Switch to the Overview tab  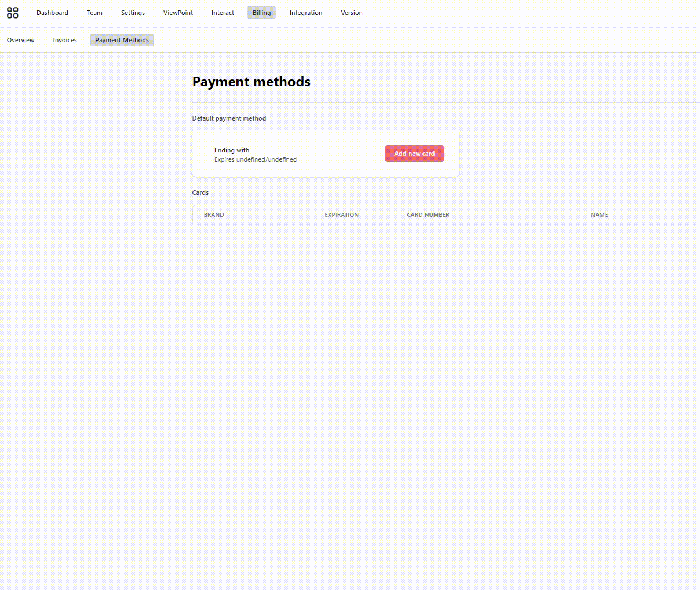pos(21,40)
